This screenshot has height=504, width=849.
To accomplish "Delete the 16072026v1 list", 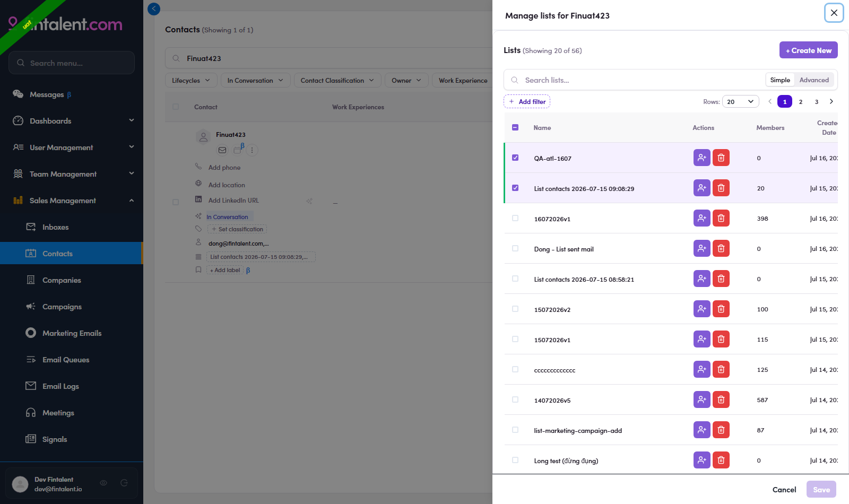I will pos(721,218).
